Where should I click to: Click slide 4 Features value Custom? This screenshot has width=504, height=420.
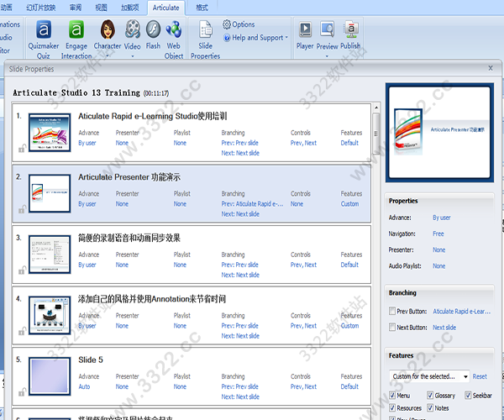point(349,326)
